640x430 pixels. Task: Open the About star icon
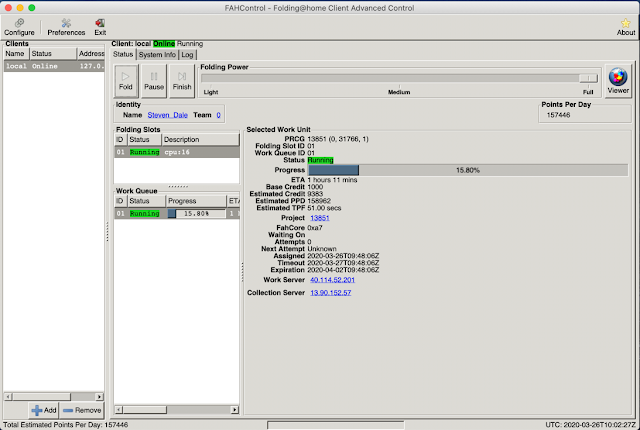(626, 27)
